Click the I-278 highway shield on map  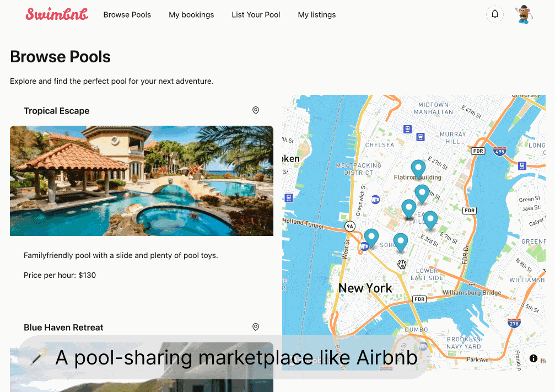[514, 323]
